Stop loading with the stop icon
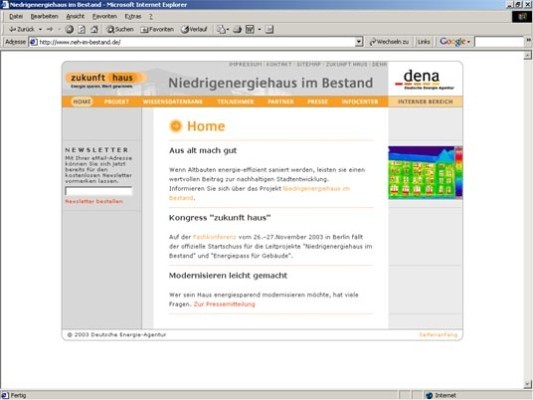 pos(69,30)
